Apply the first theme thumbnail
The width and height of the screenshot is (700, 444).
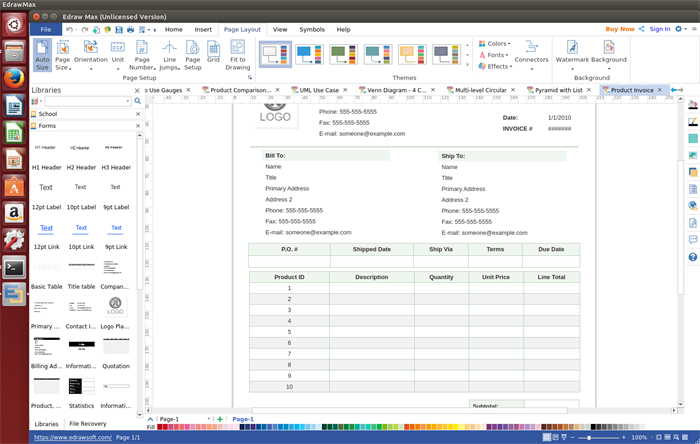[276, 53]
